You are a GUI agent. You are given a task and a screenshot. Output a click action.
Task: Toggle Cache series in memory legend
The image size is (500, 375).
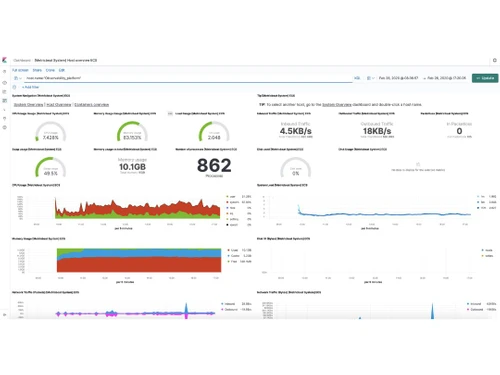tap(235, 256)
